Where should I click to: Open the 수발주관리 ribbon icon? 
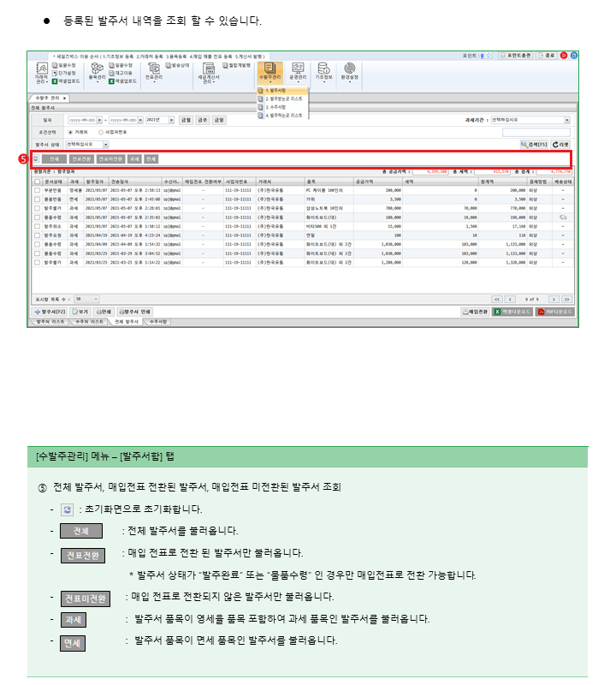270,72
